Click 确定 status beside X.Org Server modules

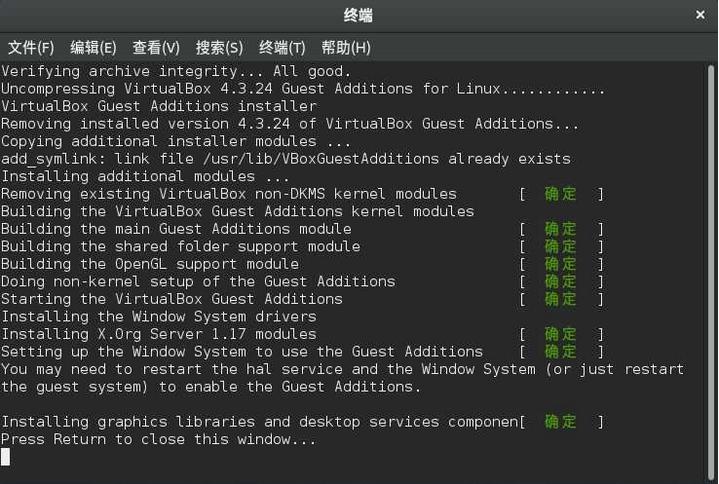coord(560,334)
